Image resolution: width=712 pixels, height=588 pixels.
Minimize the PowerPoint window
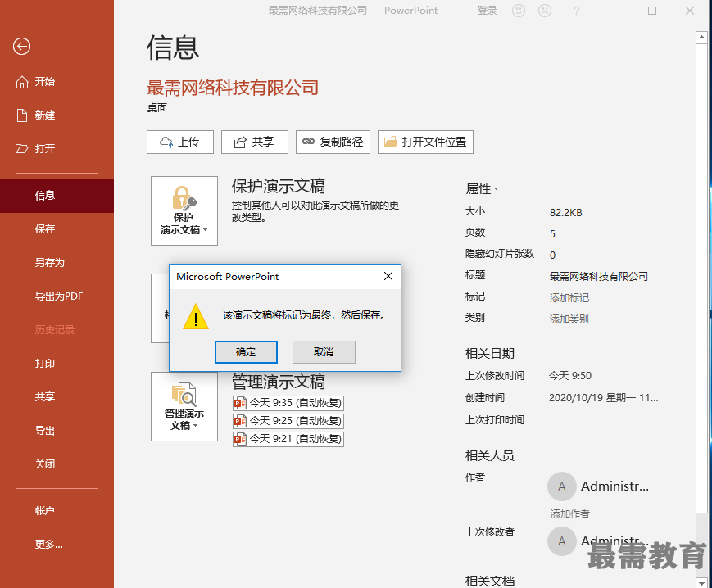tap(614, 11)
